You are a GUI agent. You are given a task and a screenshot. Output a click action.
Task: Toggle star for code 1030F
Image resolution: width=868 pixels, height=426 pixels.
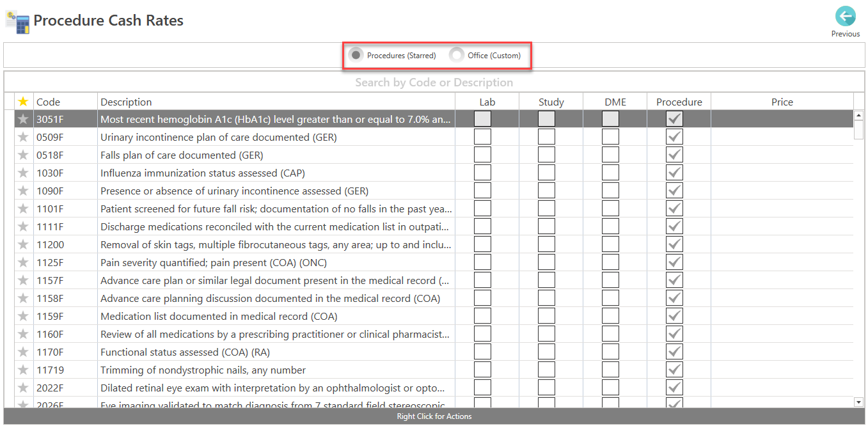[x=24, y=173]
